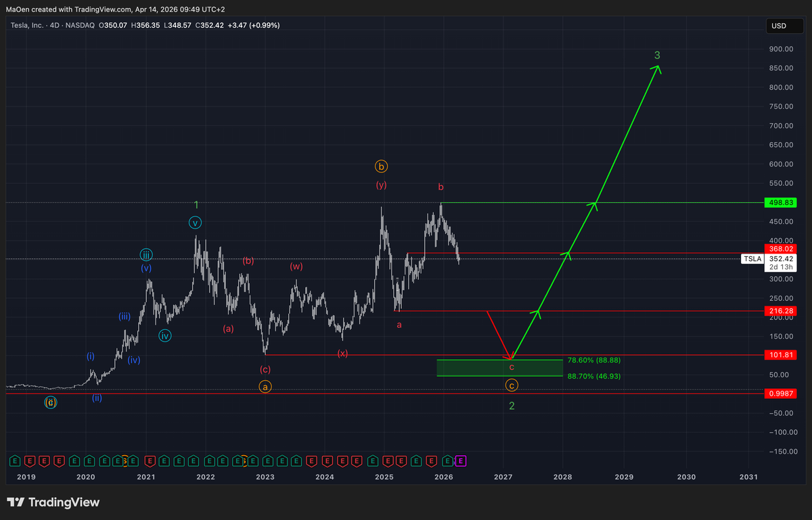Select the earnings marker with orange dividend badge near 2023

pos(240,461)
